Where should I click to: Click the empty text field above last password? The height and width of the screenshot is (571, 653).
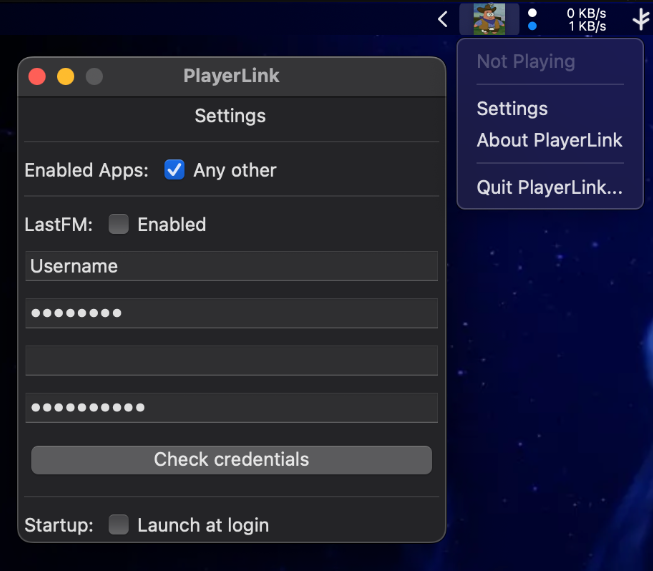point(232,360)
